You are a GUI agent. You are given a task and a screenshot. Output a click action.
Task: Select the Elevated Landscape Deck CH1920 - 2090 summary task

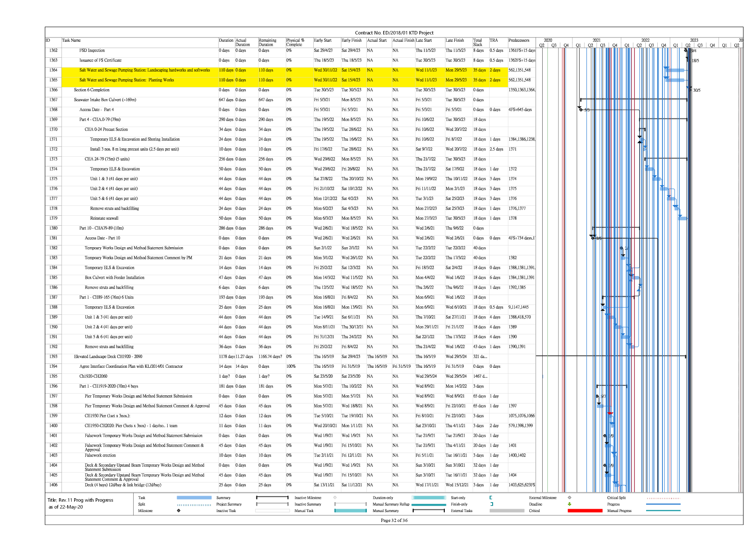108,357
